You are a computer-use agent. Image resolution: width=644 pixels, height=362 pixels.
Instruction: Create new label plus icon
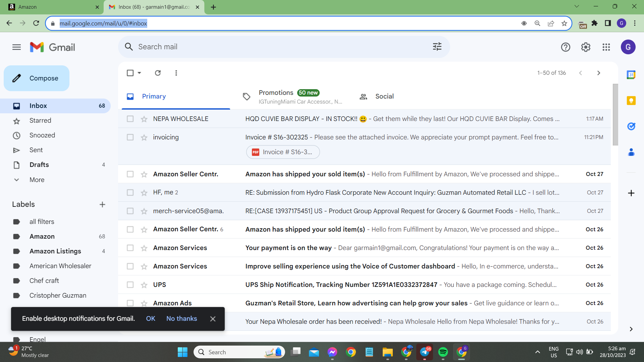[x=102, y=204]
